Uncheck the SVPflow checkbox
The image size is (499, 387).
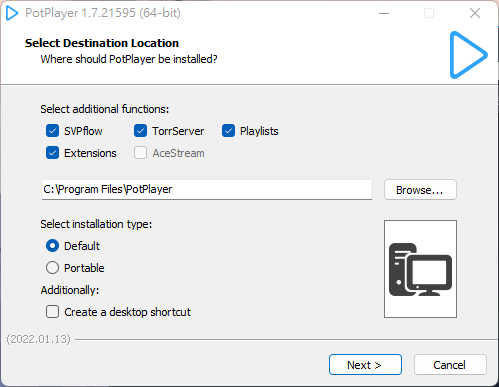pyautogui.click(x=52, y=131)
